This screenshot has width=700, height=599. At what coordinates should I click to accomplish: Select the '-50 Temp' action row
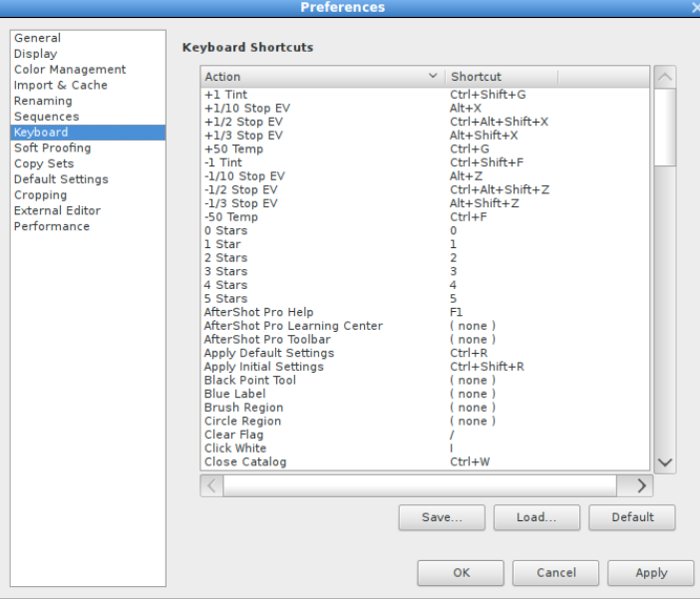tap(426, 217)
